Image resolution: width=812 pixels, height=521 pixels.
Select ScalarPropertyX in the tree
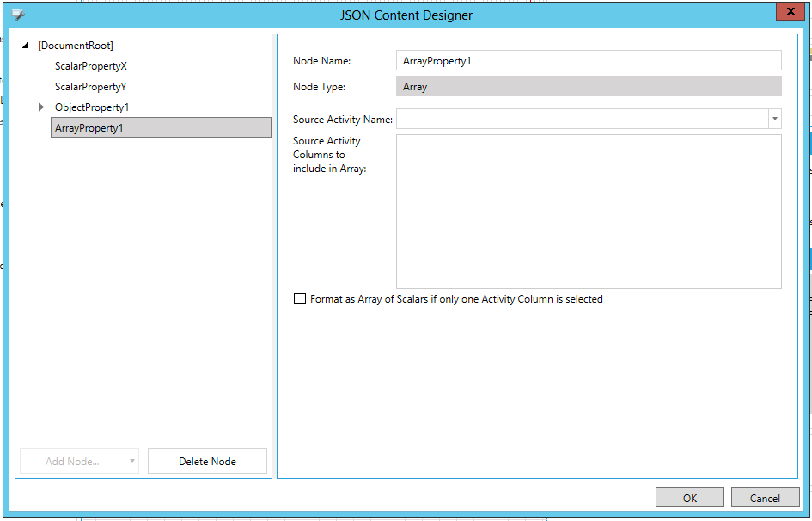click(x=91, y=66)
